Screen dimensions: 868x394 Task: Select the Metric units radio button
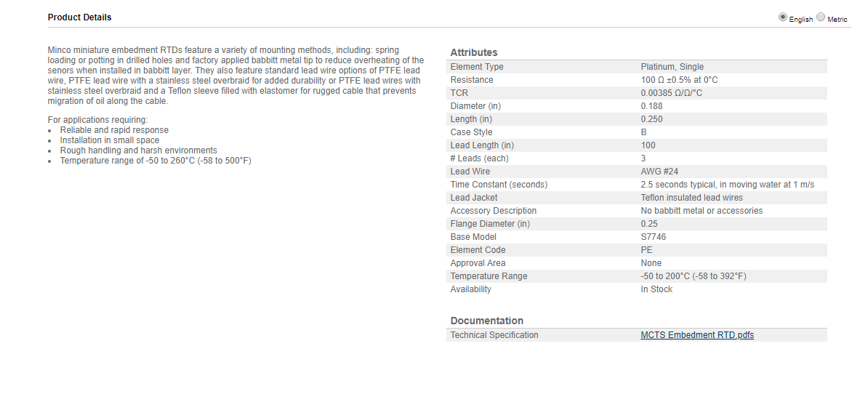pyautogui.click(x=821, y=17)
